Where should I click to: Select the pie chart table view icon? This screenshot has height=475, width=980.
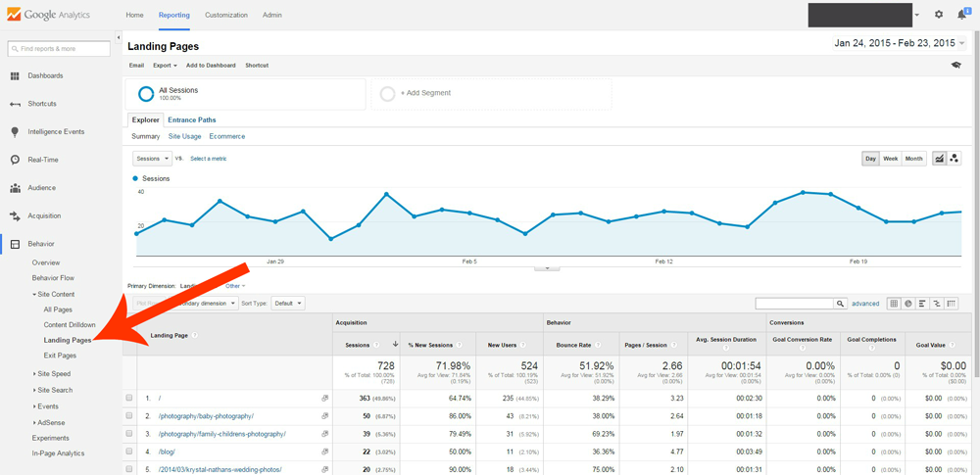coord(907,304)
